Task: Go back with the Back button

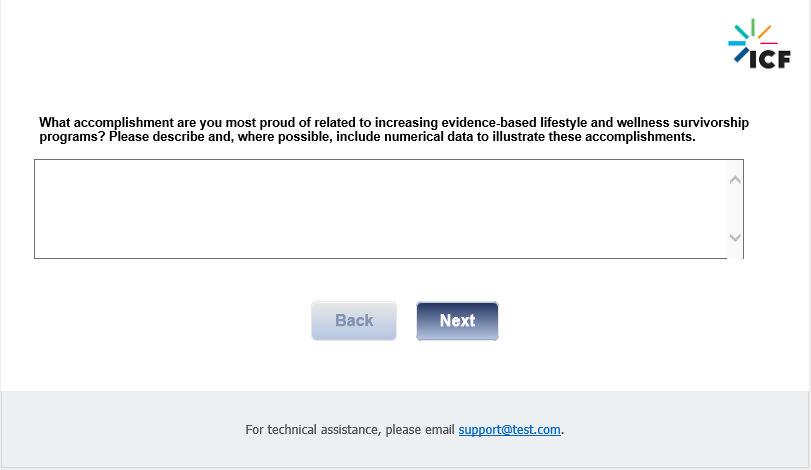Action: 354,321
